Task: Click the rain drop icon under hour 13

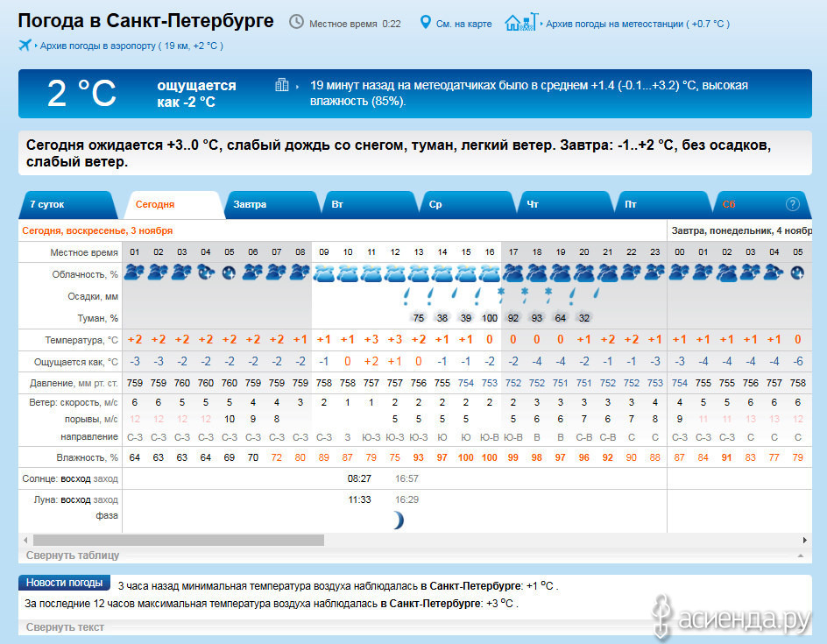Action: pos(406,296)
